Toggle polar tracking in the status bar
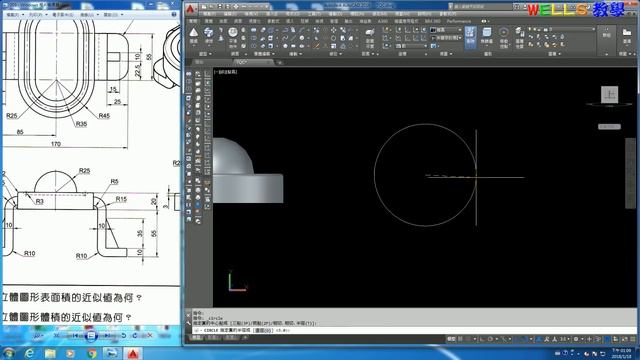Screen dimensions: 640x360 click(x=490, y=339)
